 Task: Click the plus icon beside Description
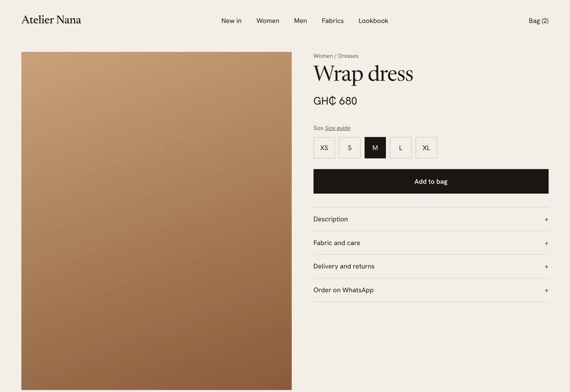546,219
